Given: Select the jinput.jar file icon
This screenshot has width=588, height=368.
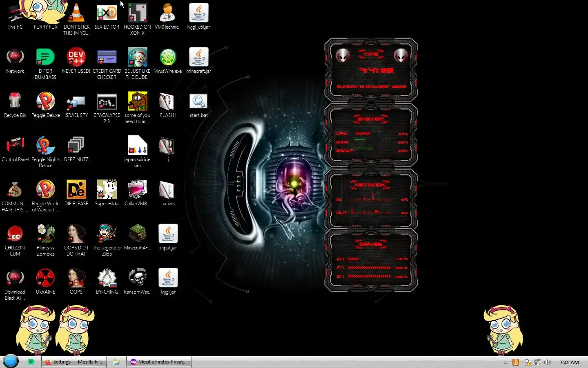Looking at the screenshot, I should 168,237.
